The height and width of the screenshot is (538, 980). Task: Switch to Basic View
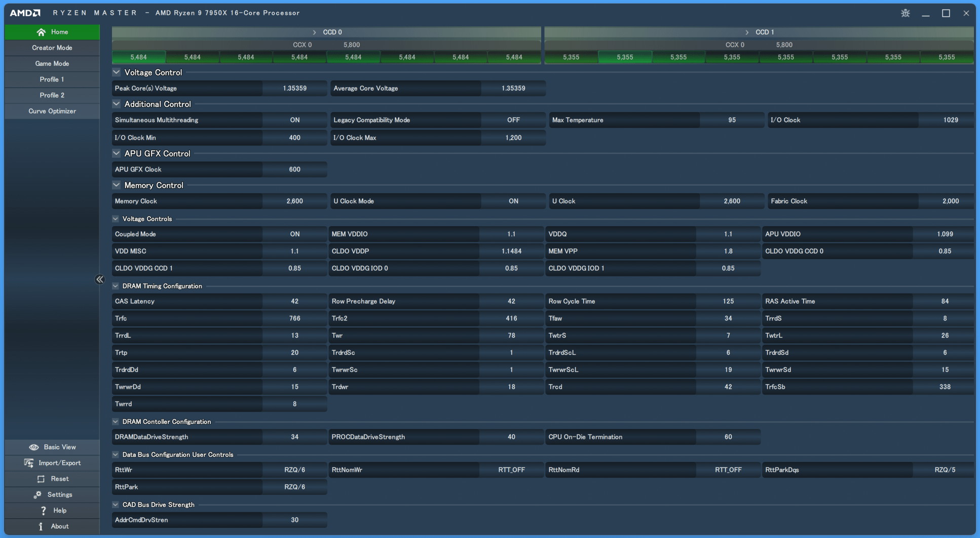pyautogui.click(x=52, y=447)
